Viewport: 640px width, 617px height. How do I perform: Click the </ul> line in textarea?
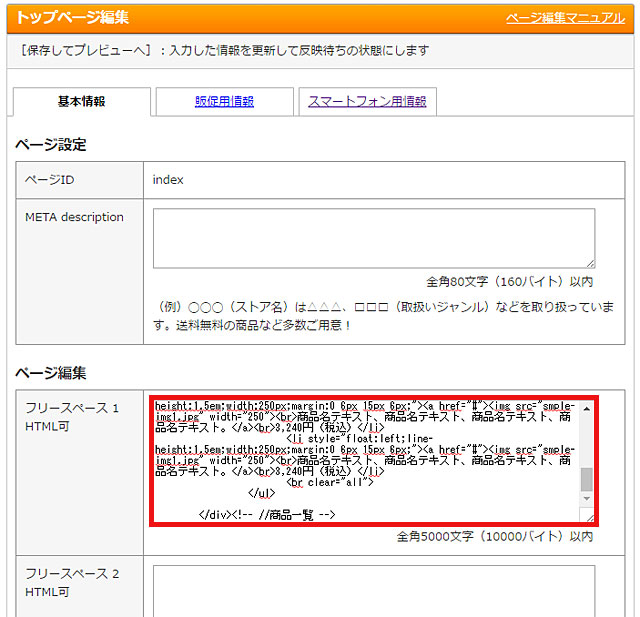click(x=261, y=493)
